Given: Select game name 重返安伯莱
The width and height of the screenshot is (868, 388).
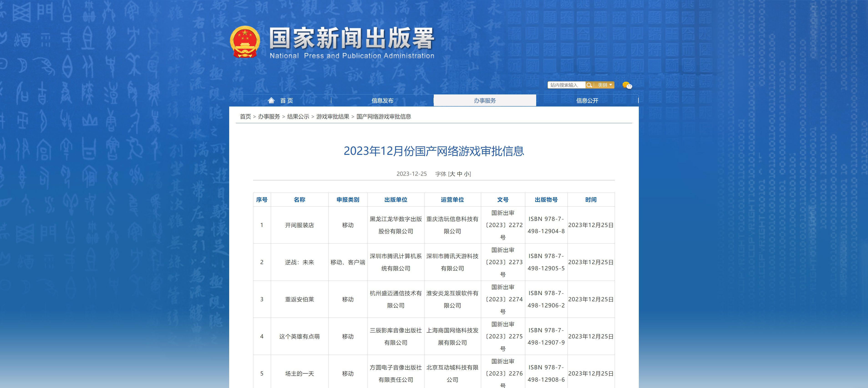Looking at the screenshot, I should click(299, 299).
